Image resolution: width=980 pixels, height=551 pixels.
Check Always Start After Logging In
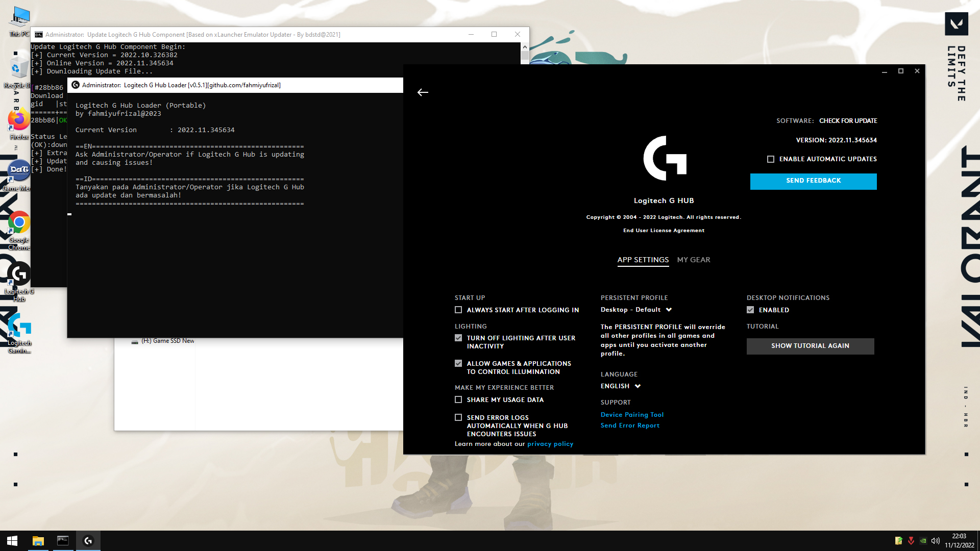coord(458,310)
